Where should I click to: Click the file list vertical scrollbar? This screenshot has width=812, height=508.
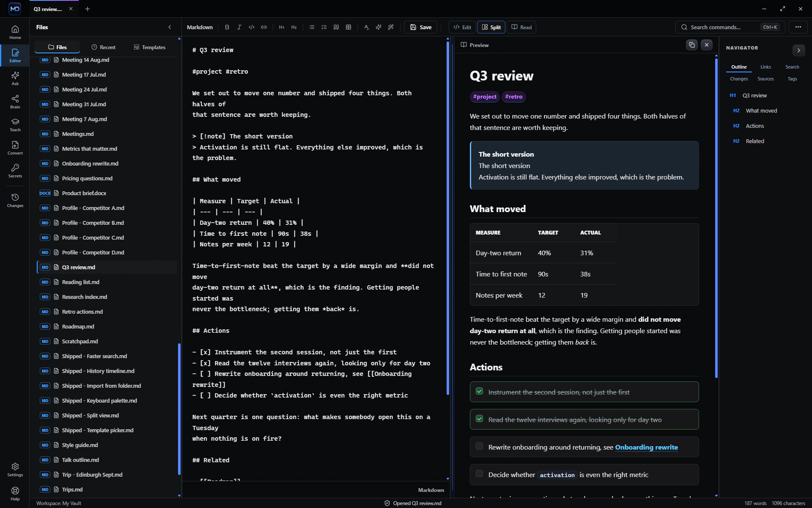179,409
